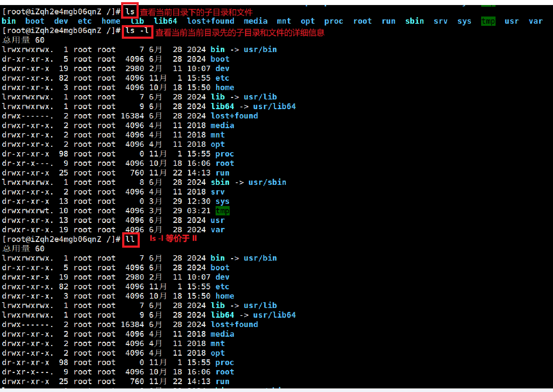Viewport: 553px width, 392px height.
Task: Click "run" name in the ll output
Action: click(x=222, y=382)
